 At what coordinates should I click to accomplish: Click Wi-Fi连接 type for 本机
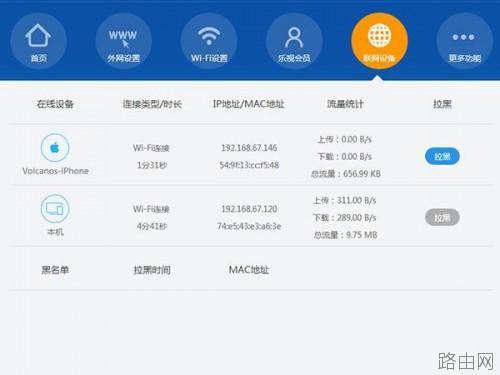point(151,209)
